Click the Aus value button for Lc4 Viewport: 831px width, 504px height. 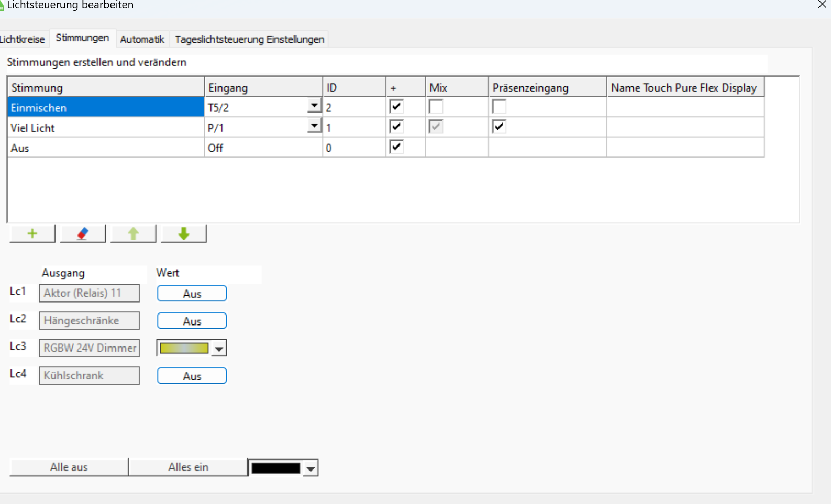coord(192,376)
